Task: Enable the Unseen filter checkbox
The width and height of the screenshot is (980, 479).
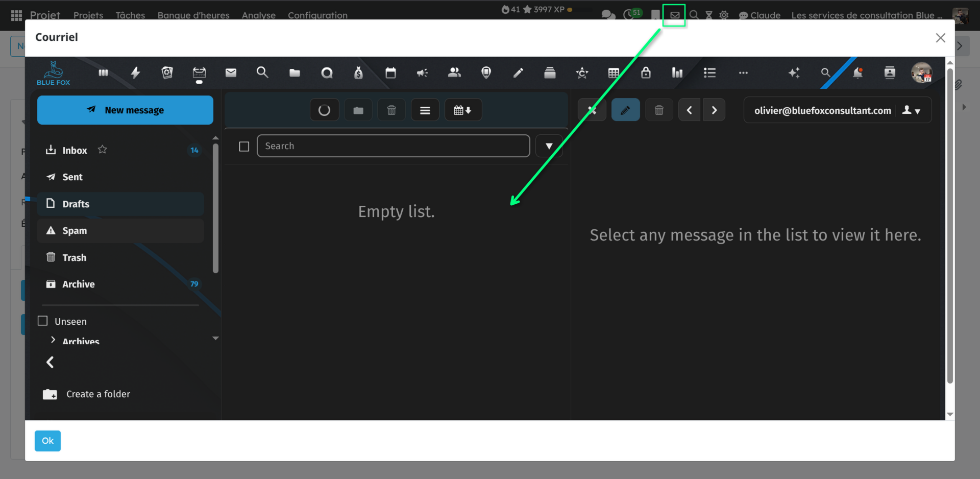Action: click(x=43, y=321)
